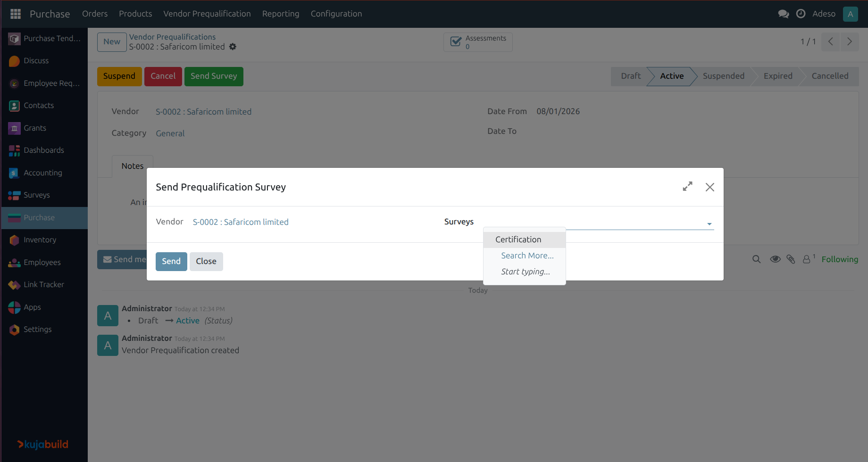The image size is (868, 462).
Task: Select Active status in status bar
Action: (x=672, y=76)
